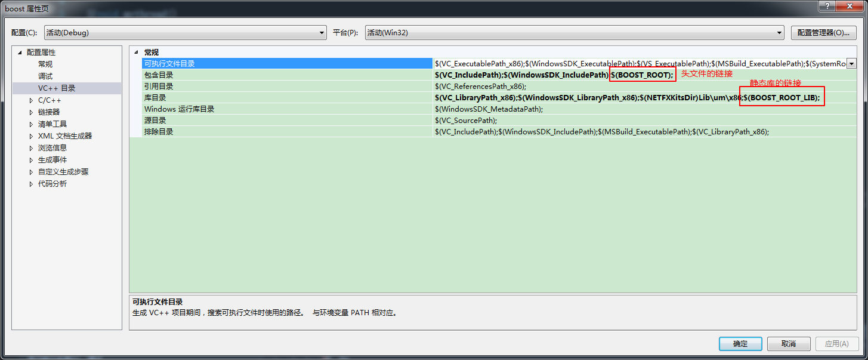Select the 生成事件 tree item
Viewport: 868px width, 360px height.
pyautogui.click(x=52, y=159)
